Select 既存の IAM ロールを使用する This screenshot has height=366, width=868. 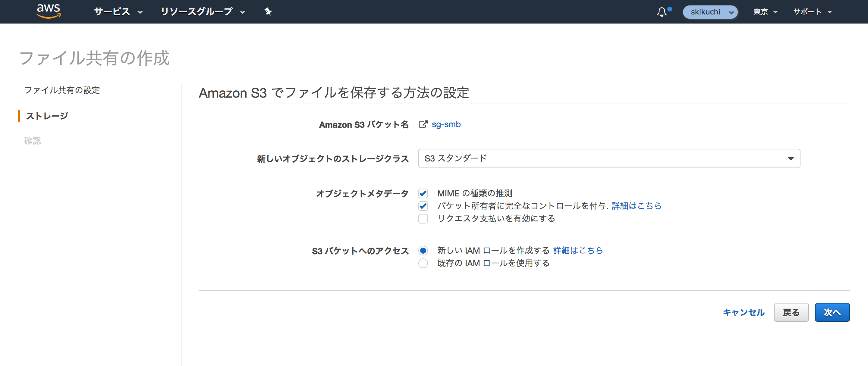(x=423, y=263)
